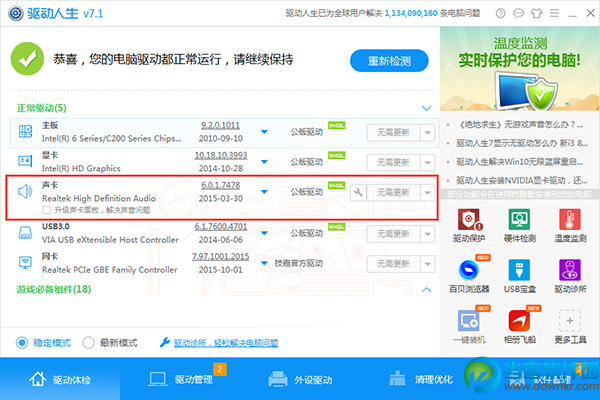Click the 重新检测 button

389,60
